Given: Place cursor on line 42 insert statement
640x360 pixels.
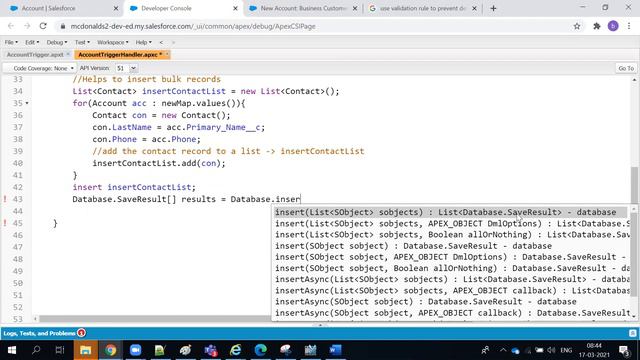Looking at the screenshot, I should 134,187.
